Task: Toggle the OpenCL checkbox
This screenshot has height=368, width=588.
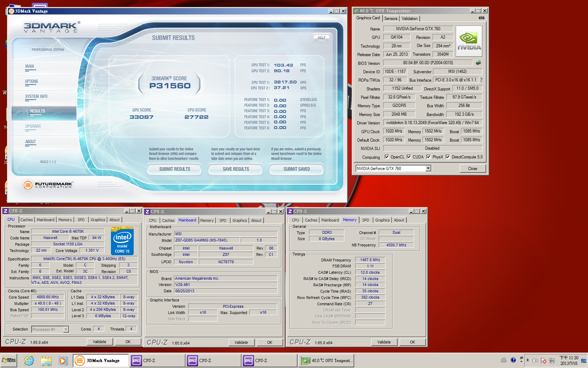Action: point(386,157)
